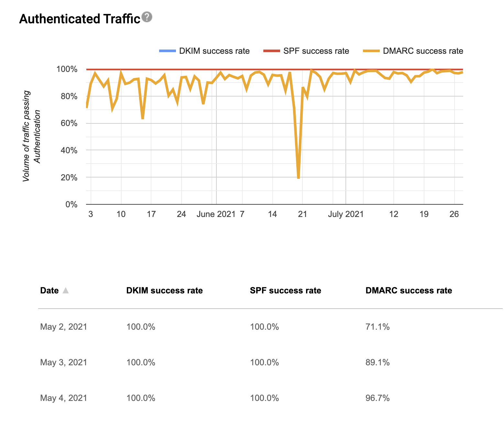Select the June 2021 axis label
This screenshot has width=504, height=421.
[x=216, y=214]
